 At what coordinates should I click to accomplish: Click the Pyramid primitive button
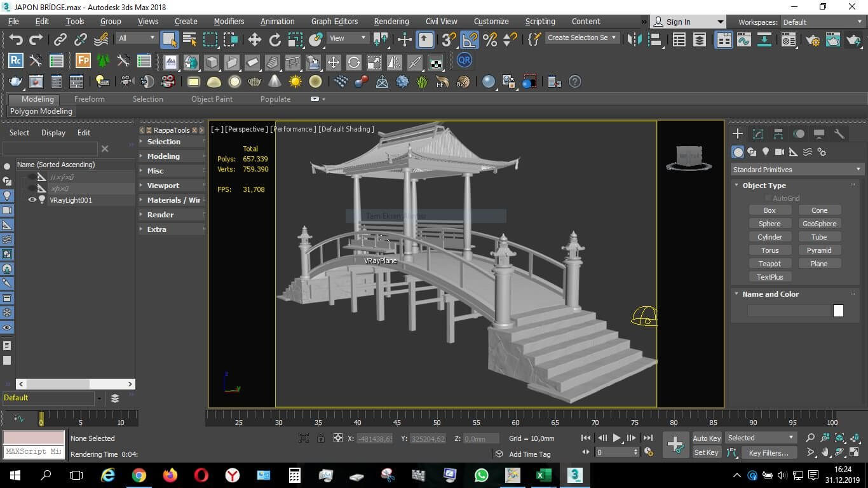[x=819, y=250]
